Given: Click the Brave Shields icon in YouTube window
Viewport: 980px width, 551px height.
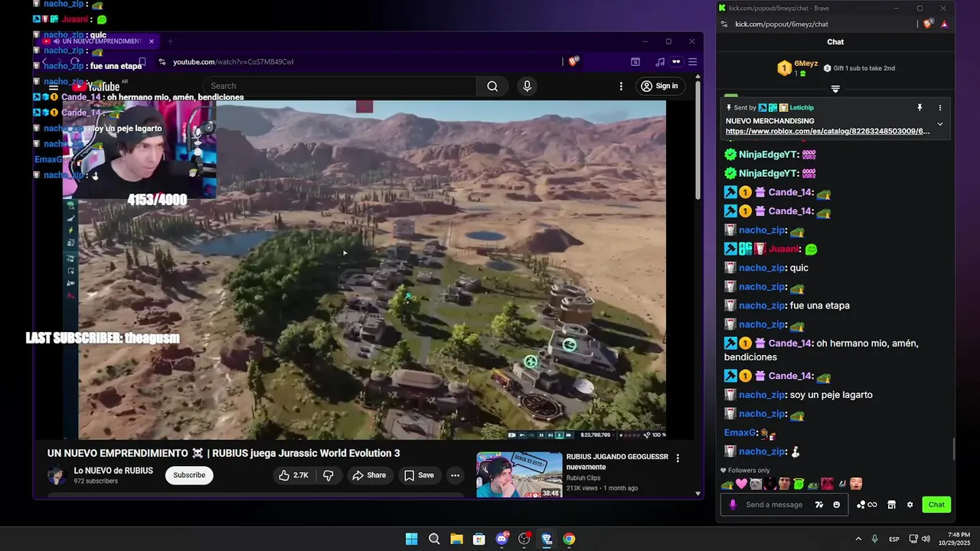Looking at the screenshot, I should pos(573,61).
